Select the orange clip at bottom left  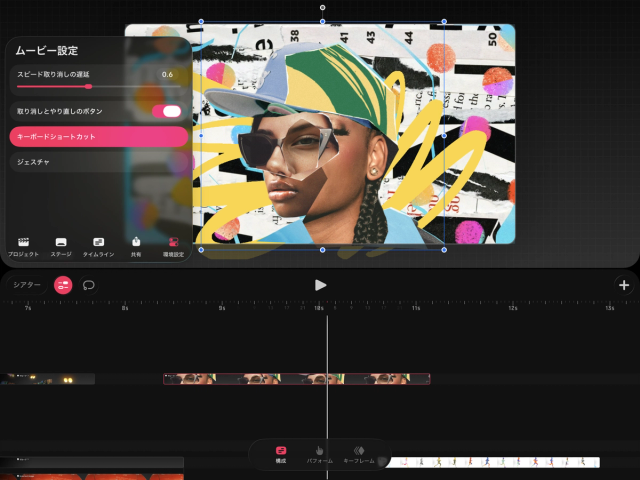(x=92, y=477)
